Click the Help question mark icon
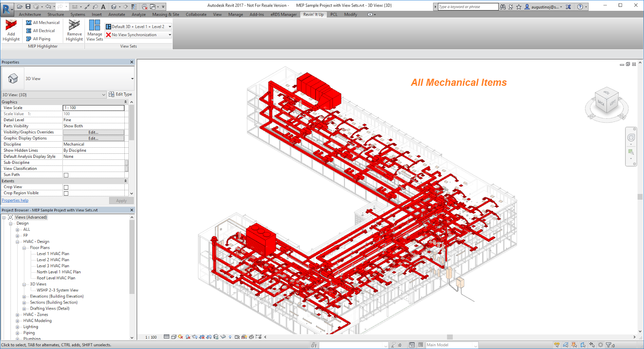644x349 pixels. click(580, 7)
